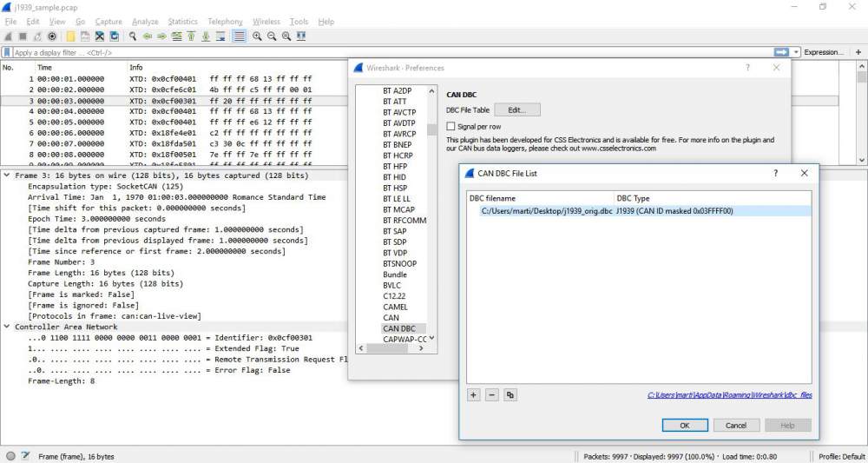Screen dimensions: 868x463
Task: Zoom out on main window text
Action: coord(272,36)
